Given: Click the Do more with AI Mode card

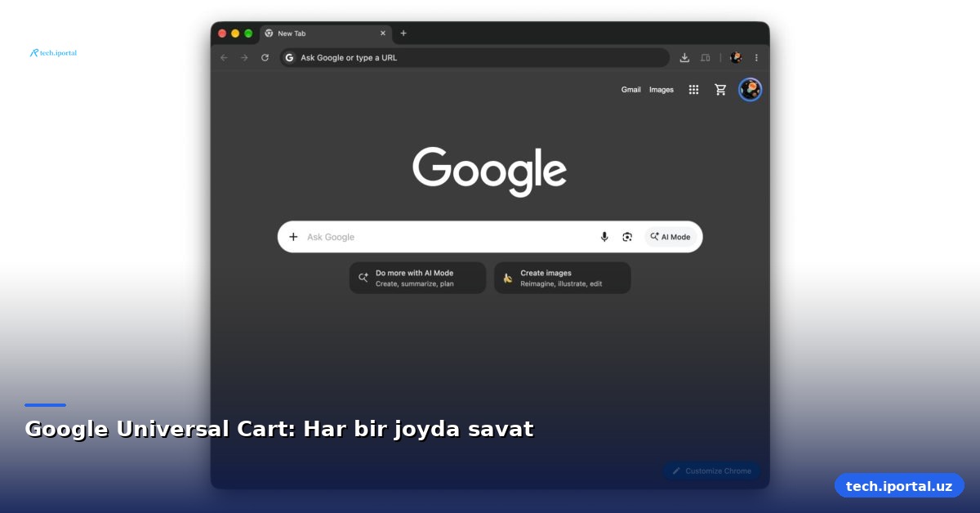Looking at the screenshot, I should pyautogui.click(x=417, y=278).
